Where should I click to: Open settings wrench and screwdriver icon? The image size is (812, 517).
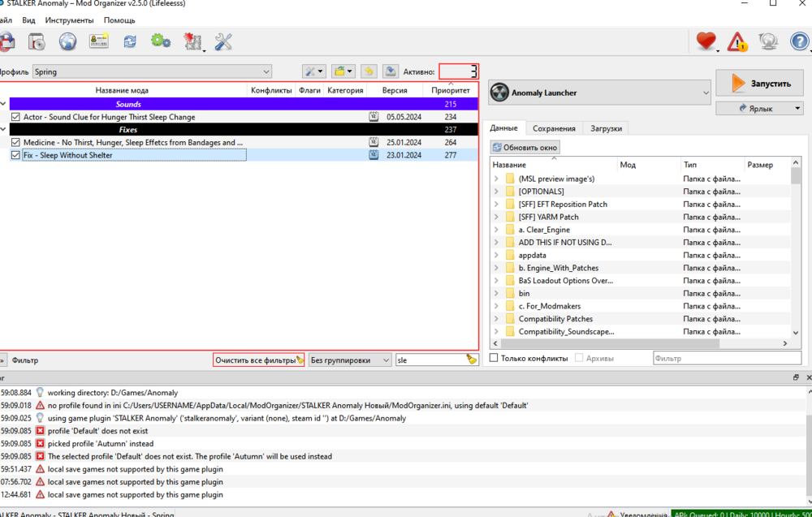(x=224, y=41)
